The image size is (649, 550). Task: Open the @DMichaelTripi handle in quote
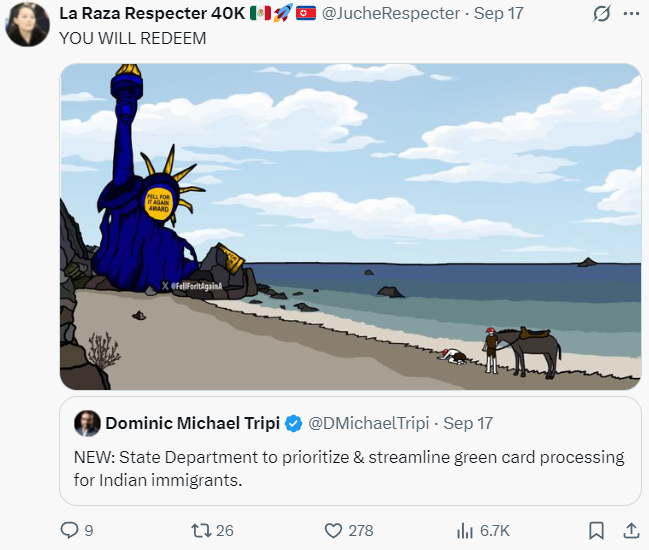click(370, 423)
